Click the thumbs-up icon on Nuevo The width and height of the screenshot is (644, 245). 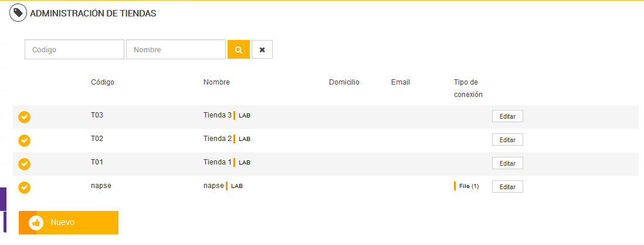pyautogui.click(x=36, y=223)
